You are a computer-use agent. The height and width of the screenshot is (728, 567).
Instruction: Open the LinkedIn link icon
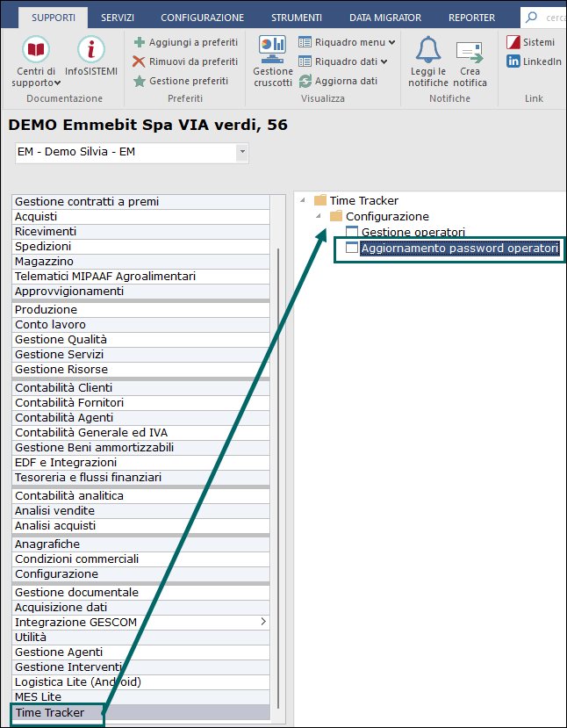point(514,61)
